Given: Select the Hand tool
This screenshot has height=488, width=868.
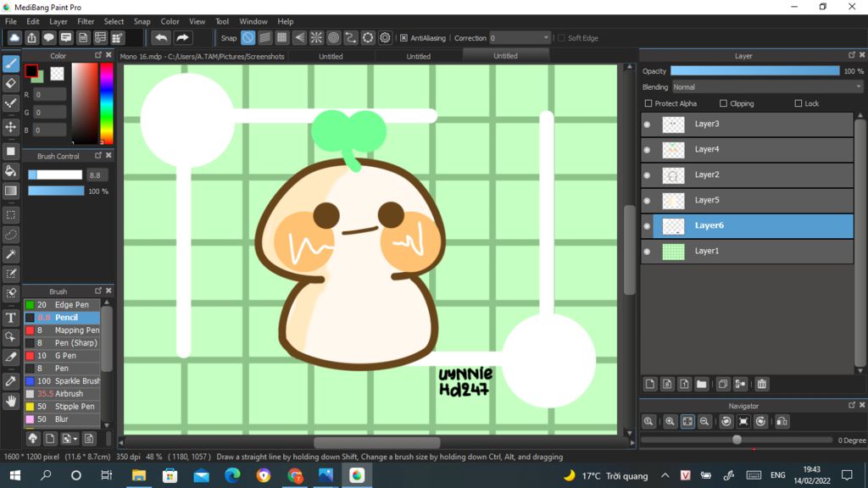Looking at the screenshot, I should click(x=10, y=401).
